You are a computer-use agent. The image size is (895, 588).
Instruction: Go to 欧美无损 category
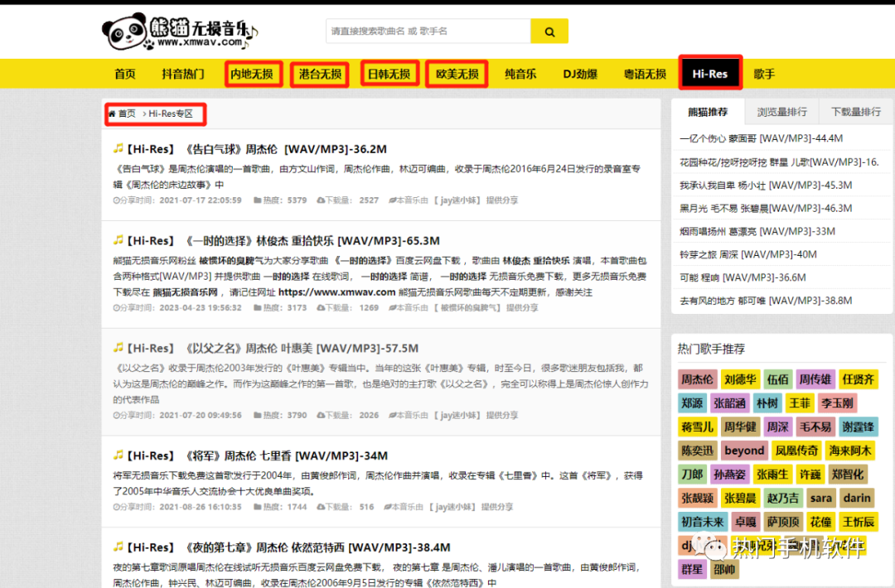point(457,74)
